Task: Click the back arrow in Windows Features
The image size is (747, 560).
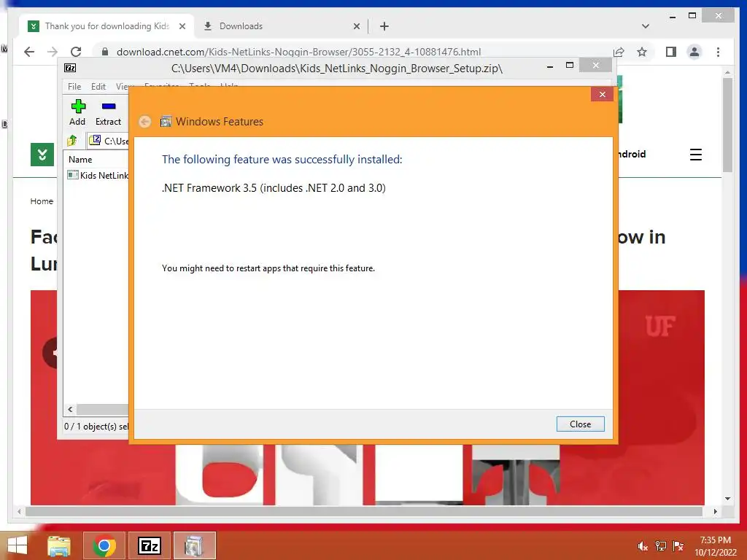Action: pyautogui.click(x=145, y=122)
